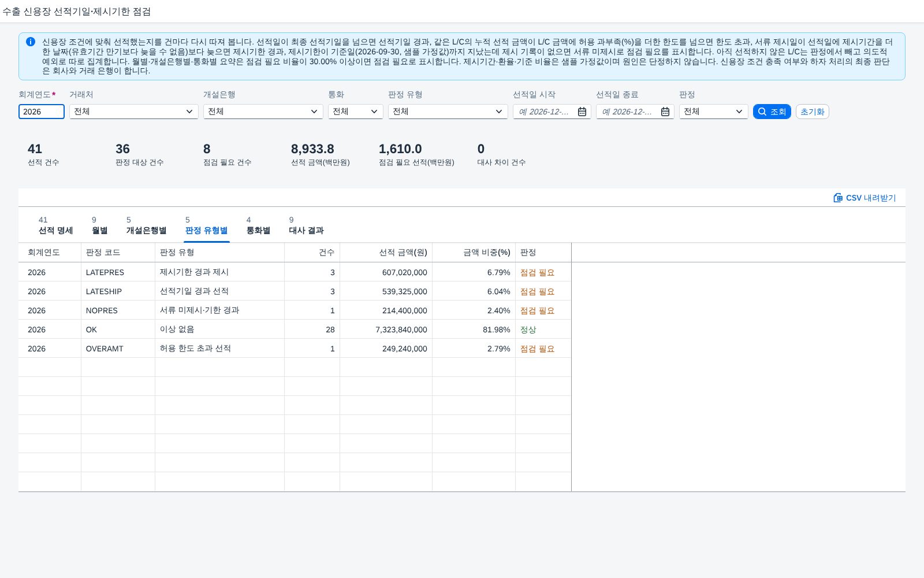Click the CSV 내려받기 download icon
This screenshot has width=924, height=578.
tap(838, 198)
